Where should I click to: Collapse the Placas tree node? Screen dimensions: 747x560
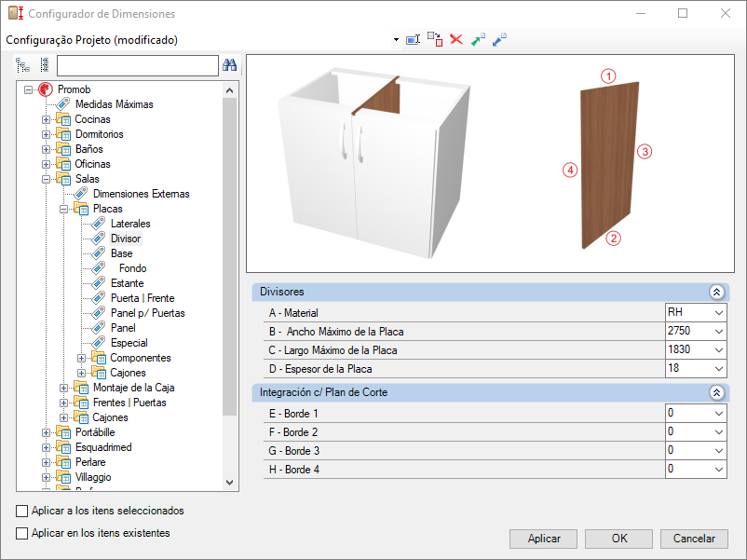pyautogui.click(x=63, y=209)
